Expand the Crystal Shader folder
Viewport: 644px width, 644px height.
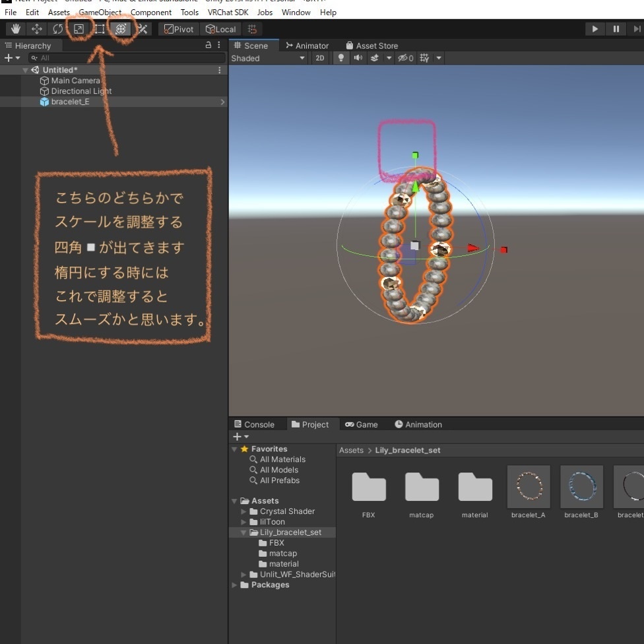243,512
